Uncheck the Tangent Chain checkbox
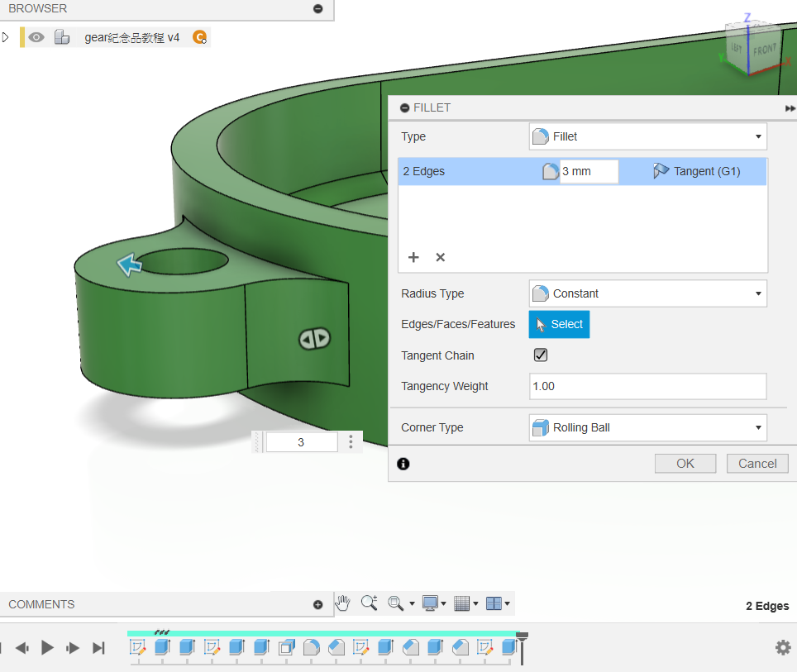This screenshot has height=672, width=797. pyautogui.click(x=541, y=355)
